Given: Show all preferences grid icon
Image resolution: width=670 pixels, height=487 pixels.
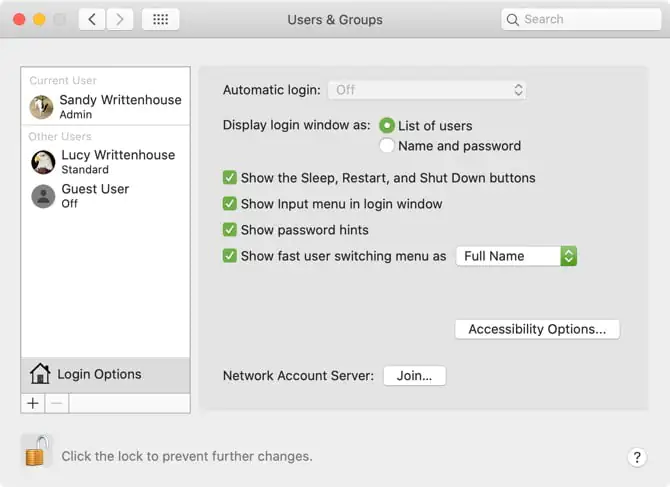Looking at the screenshot, I should pyautogui.click(x=160, y=19).
